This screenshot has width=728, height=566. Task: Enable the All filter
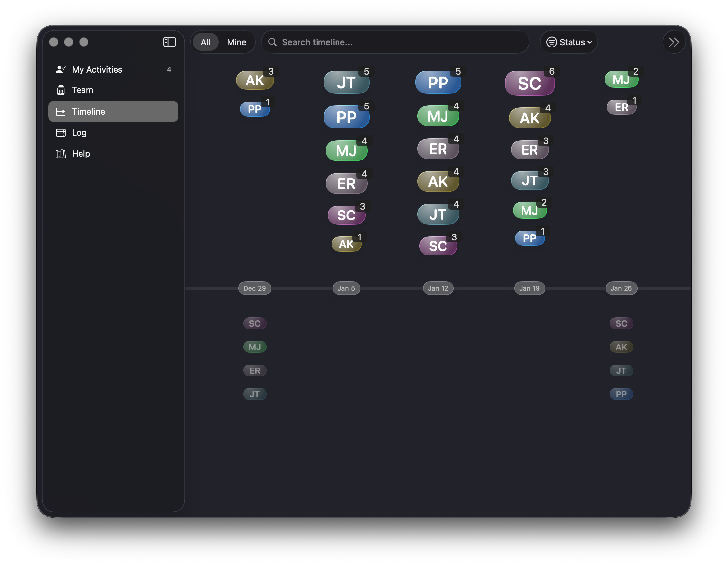pyautogui.click(x=206, y=42)
